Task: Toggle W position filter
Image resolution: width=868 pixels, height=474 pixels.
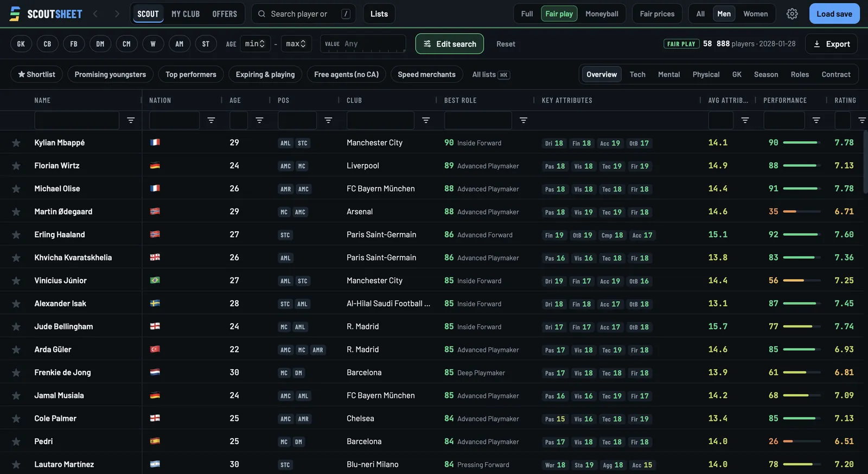Action: [153, 44]
